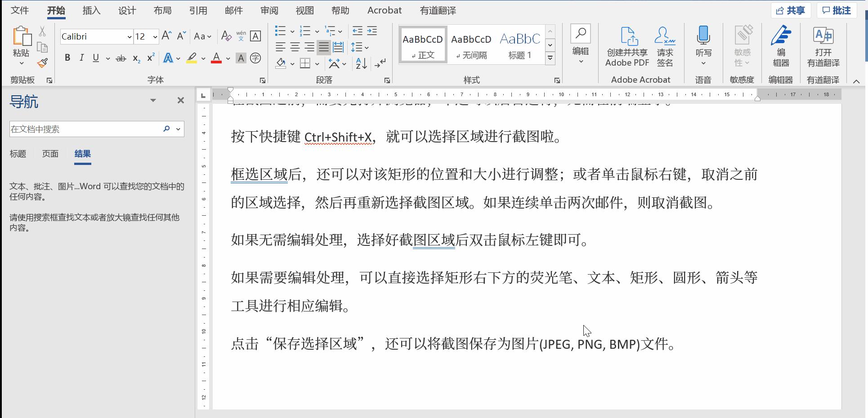Clear all formatting with the eraser icon

(226, 36)
